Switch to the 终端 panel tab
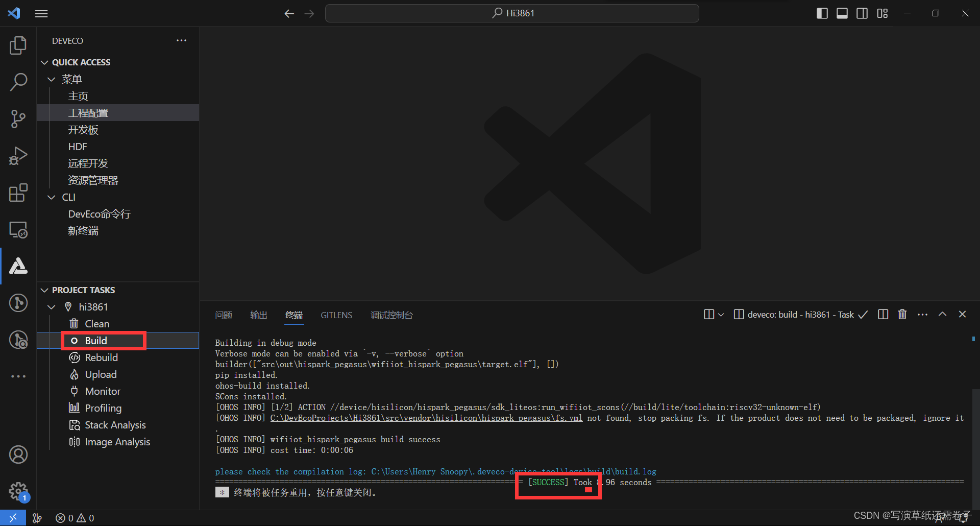 pos(294,315)
